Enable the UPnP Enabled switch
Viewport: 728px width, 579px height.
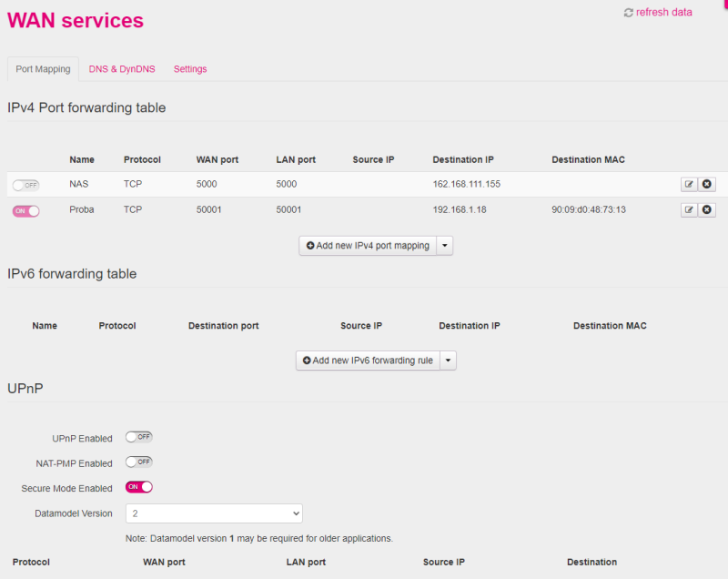point(139,437)
